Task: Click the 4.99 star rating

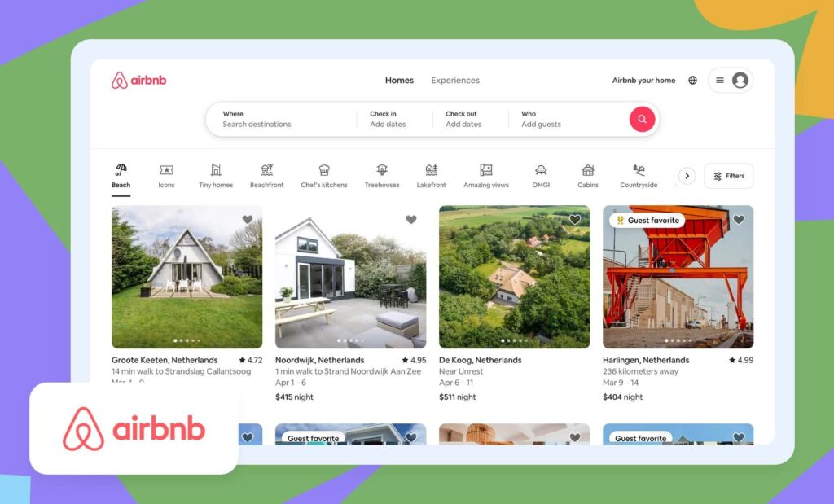Action: [741, 360]
